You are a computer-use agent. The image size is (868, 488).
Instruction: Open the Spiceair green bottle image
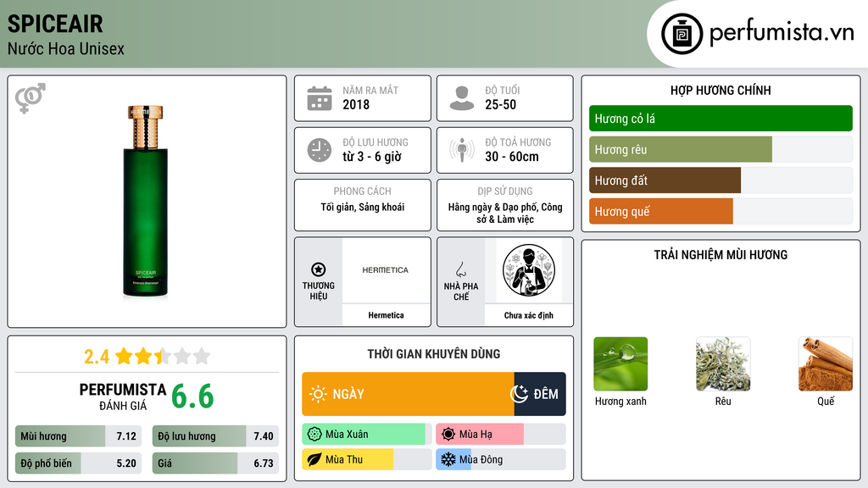tap(146, 202)
